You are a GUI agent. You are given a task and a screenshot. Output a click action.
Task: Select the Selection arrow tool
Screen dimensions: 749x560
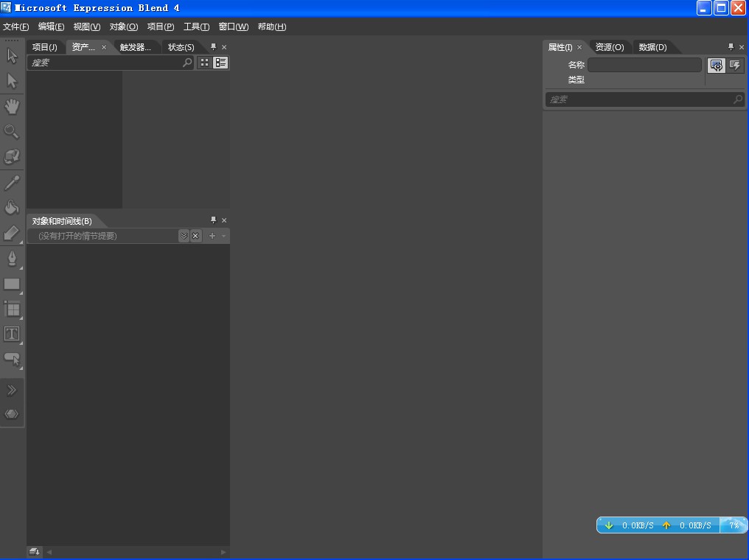12,56
